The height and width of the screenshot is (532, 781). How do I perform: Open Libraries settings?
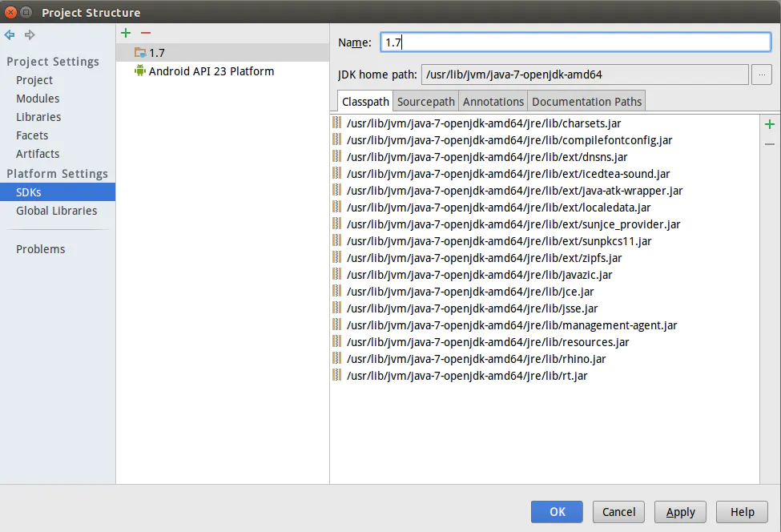click(x=38, y=116)
